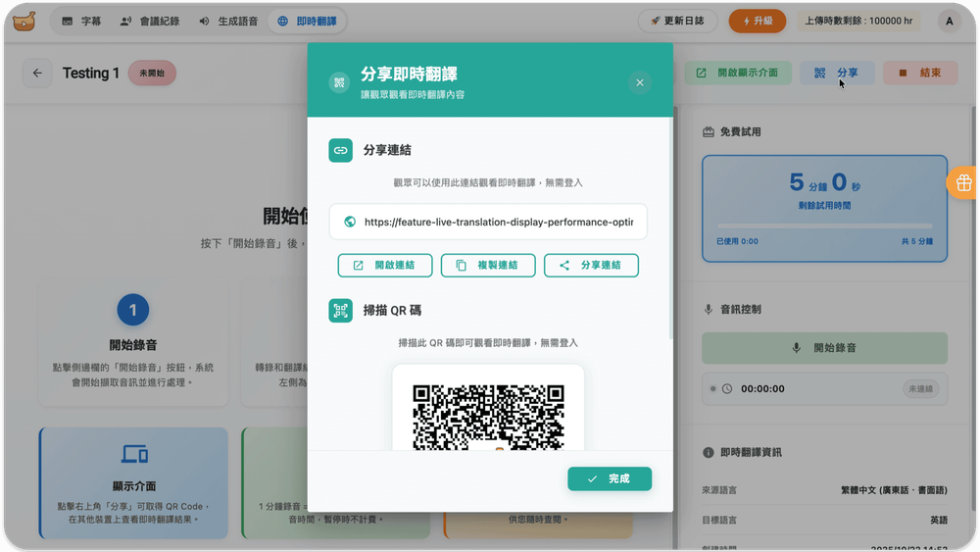The width and height of the screenshot is (980, 552).
Task: Click the share URL text field
Action: [498, 222]
